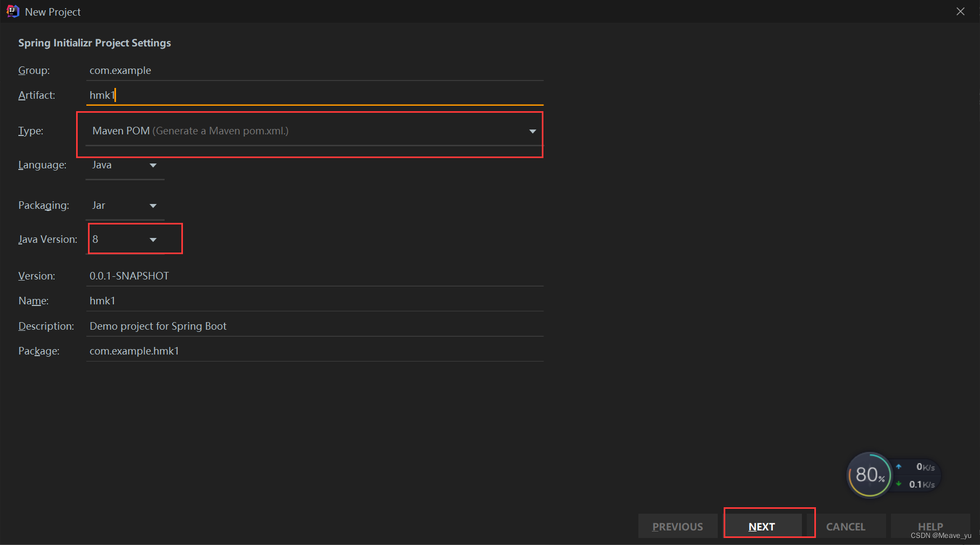
Task: Open the Packaging dropdown showing Jar
Action: coord(125,206)
